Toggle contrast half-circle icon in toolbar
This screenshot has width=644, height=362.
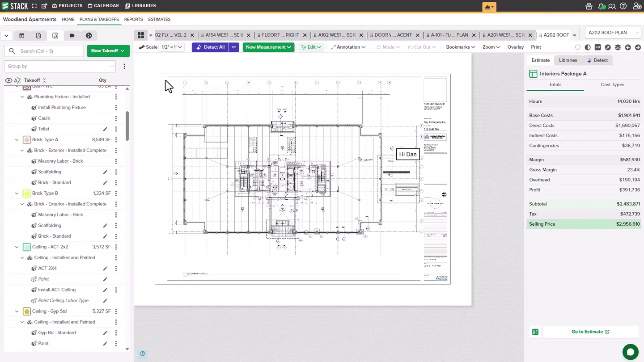tap(588, 47)
